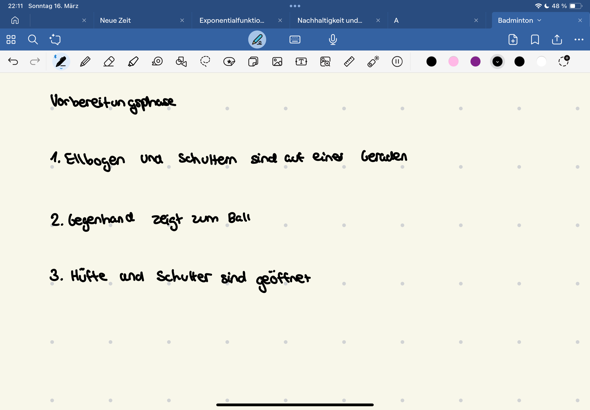Undo the last stroke
This screenshot has height=410, width=590.
13,61
